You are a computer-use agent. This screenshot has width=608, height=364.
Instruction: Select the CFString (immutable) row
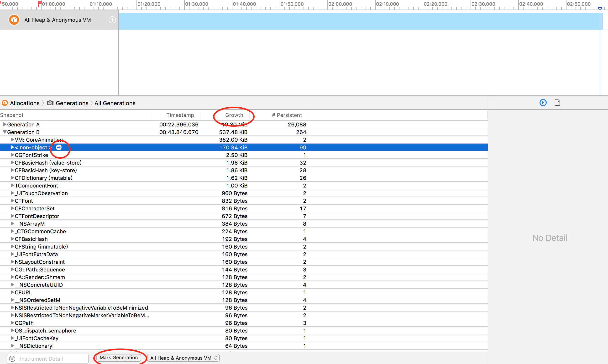244,246
